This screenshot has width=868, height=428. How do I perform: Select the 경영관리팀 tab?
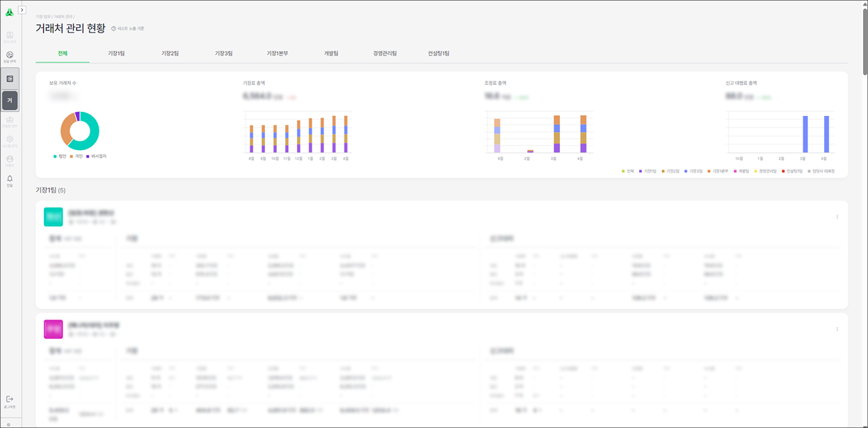tap(385, 53)
